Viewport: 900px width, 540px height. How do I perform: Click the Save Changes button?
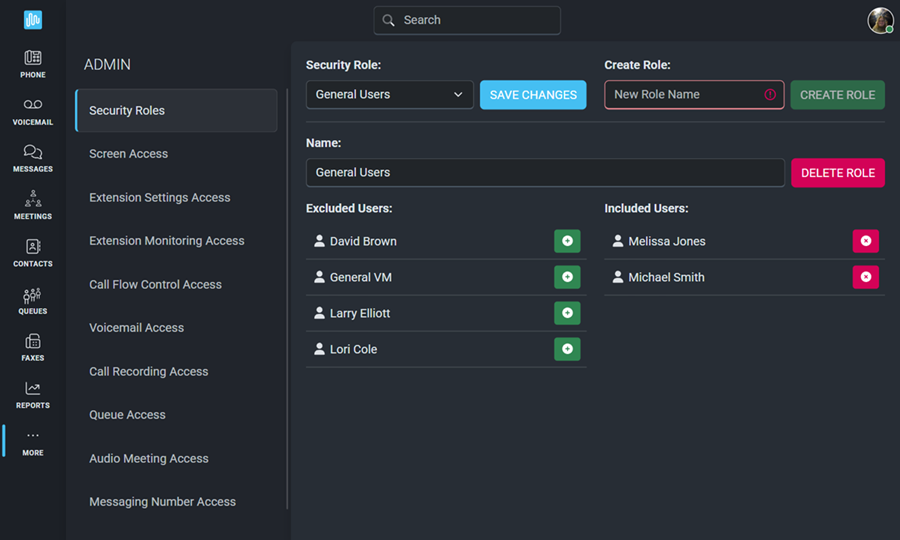pos(533,95)
